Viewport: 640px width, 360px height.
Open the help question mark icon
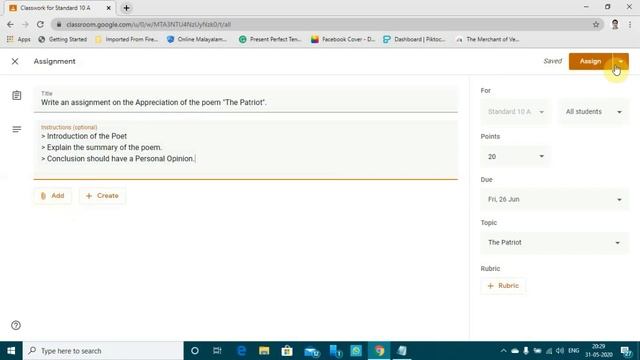click(x=16, y=325)
